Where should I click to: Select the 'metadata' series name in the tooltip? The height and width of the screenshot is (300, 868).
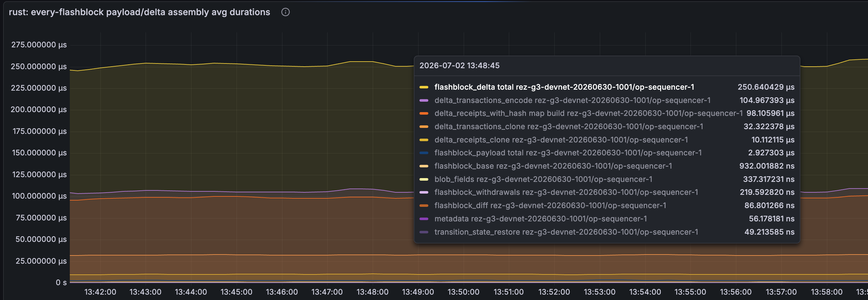pos(540,219)
